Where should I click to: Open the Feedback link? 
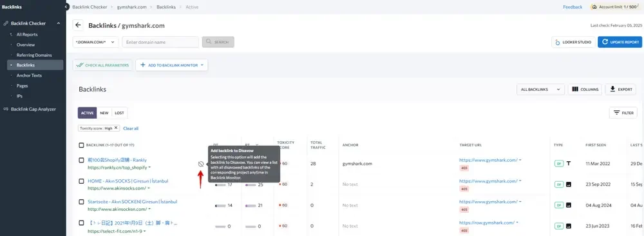coord(573,7)
